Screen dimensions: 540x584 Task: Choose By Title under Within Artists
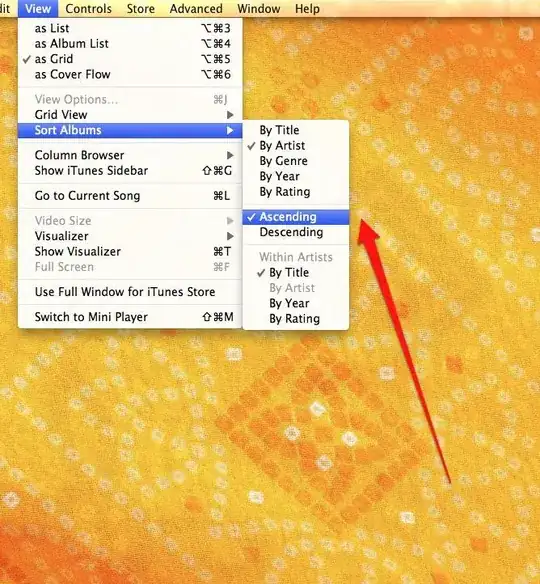[296, 273]
